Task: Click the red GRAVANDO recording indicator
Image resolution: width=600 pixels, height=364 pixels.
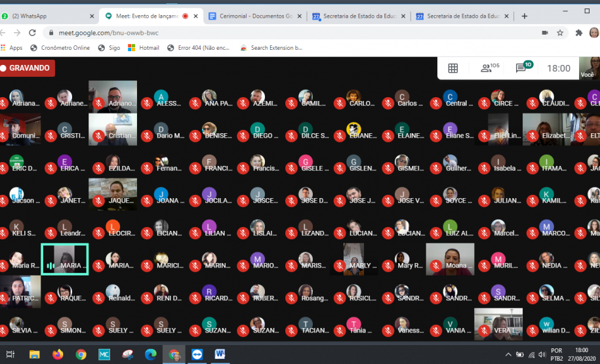Action: (x=27, y=68)
